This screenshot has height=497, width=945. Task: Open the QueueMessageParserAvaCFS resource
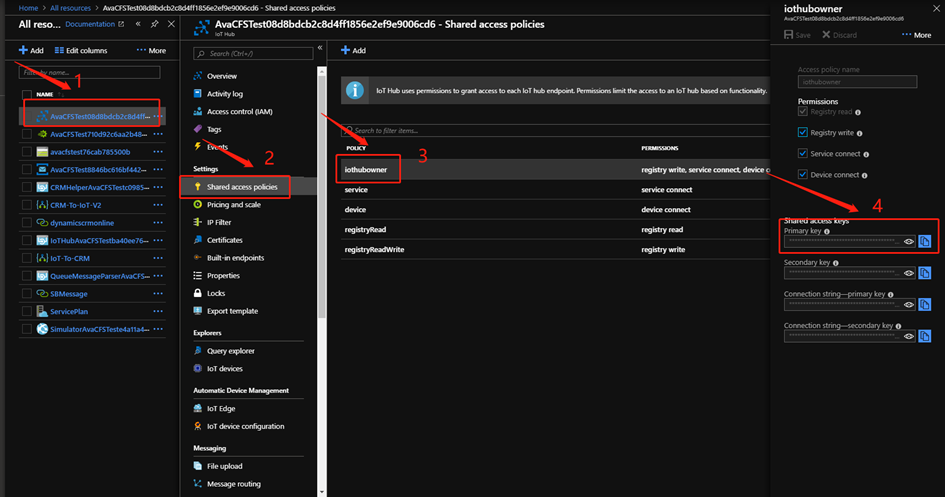(x=99, y=276)
